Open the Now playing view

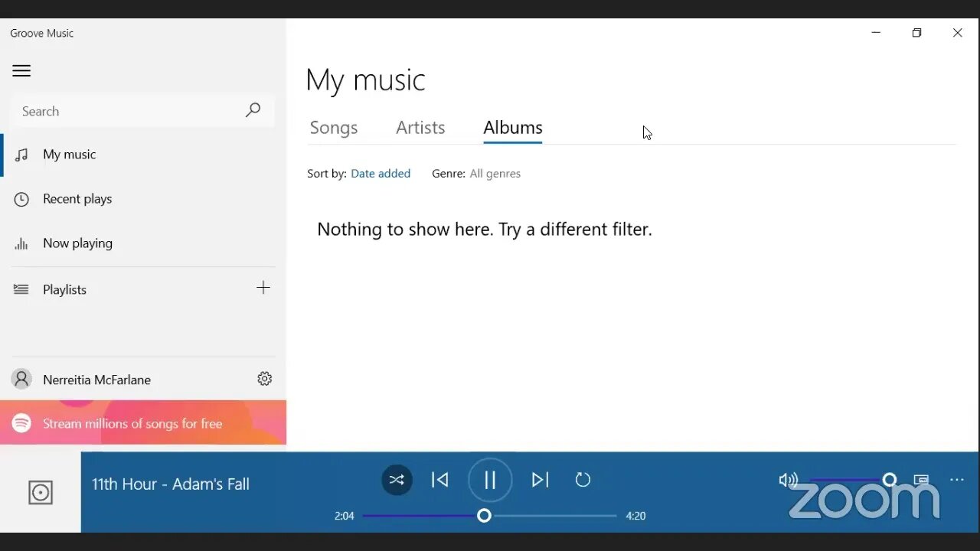pyautogui.click(x=143, y=243)
